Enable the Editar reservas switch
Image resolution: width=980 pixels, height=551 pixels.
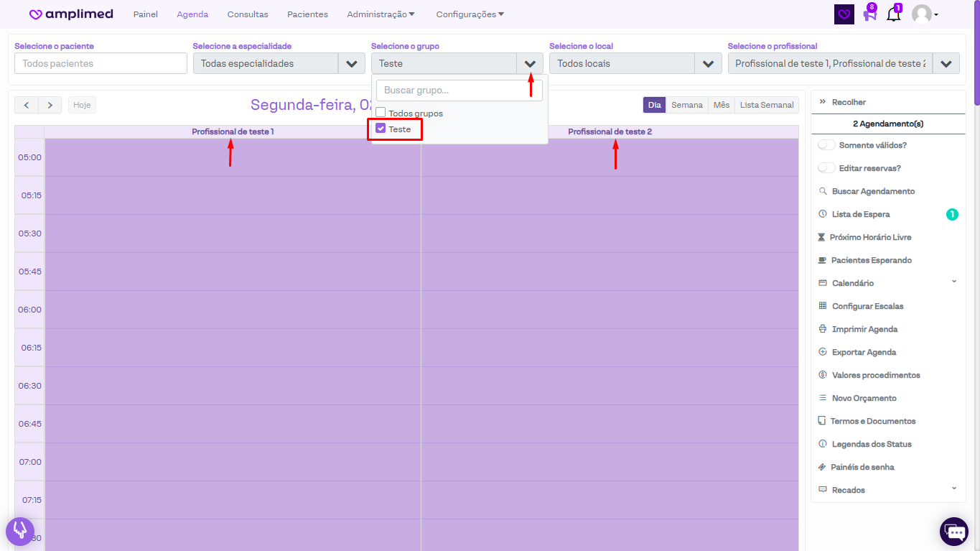[x=826, y=168]
